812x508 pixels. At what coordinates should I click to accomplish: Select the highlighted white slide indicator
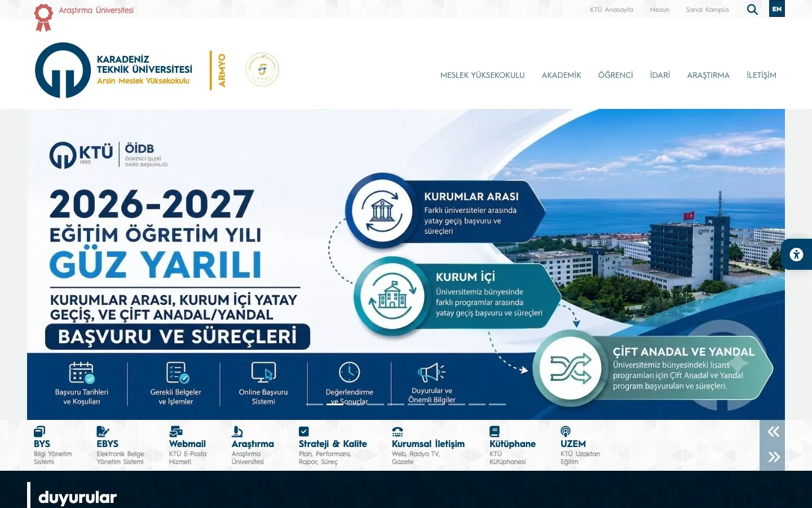coord(335,404)
